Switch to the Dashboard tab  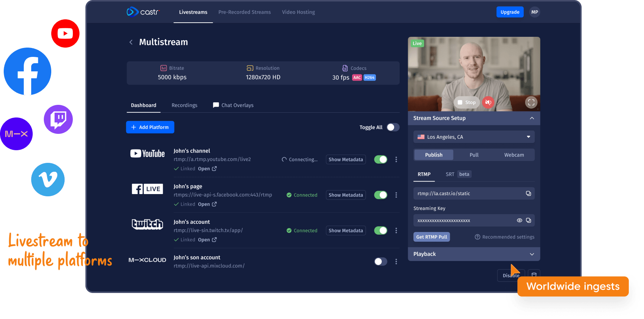[x=143, y=105]
